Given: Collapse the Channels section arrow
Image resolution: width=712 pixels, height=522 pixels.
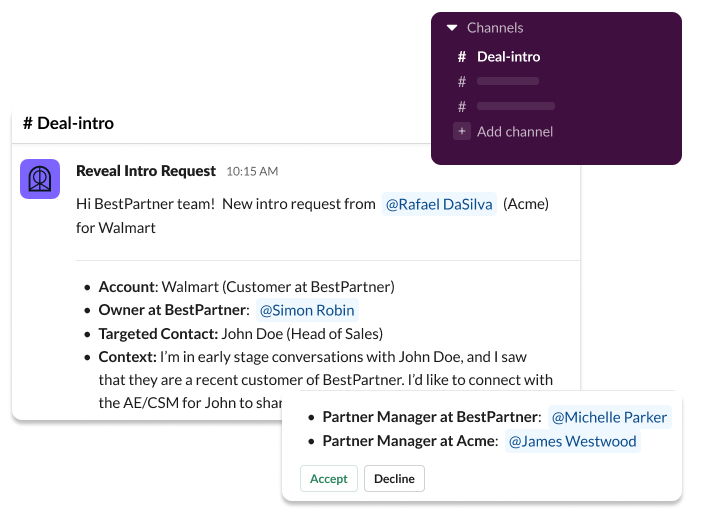Looking at the screenshot, I should (x=452, y=28).
